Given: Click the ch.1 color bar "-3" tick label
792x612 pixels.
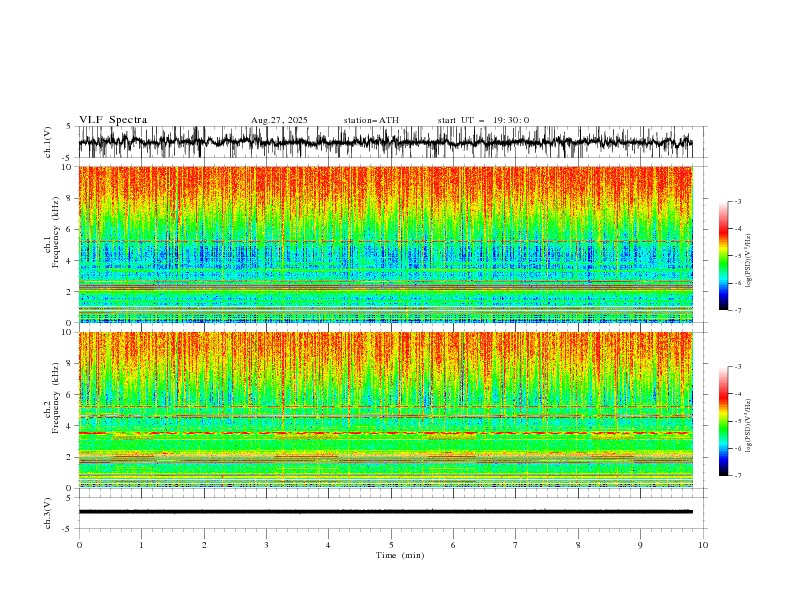Looking at the screenshot, I should (738, 201).
